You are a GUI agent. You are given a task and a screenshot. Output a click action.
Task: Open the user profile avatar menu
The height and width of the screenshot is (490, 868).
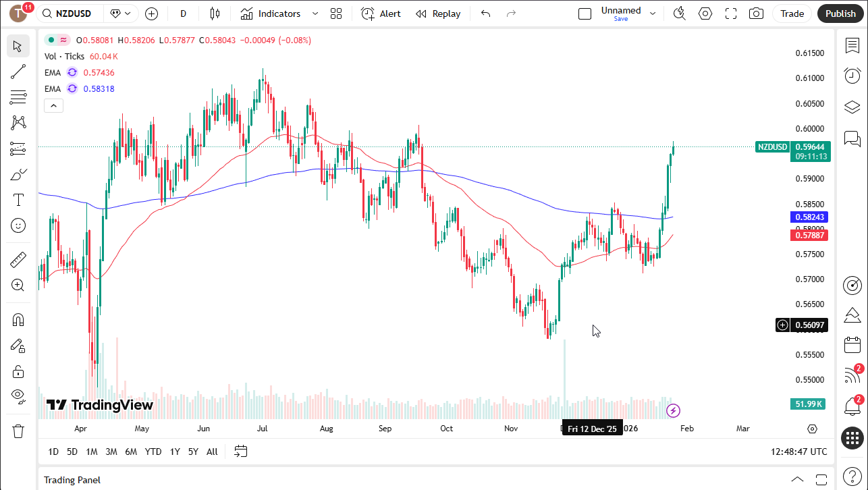[18, 13]
